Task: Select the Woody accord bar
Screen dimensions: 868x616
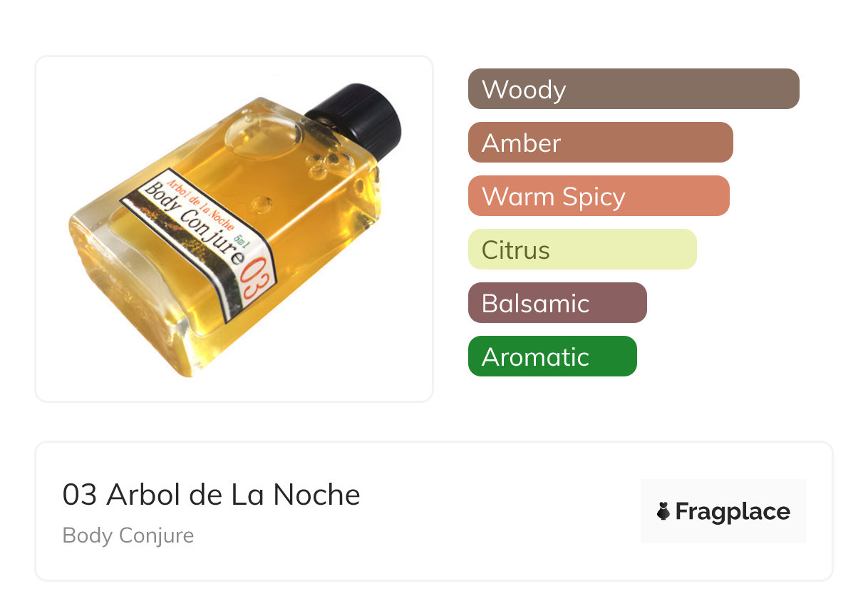Action: pos(634,89)
